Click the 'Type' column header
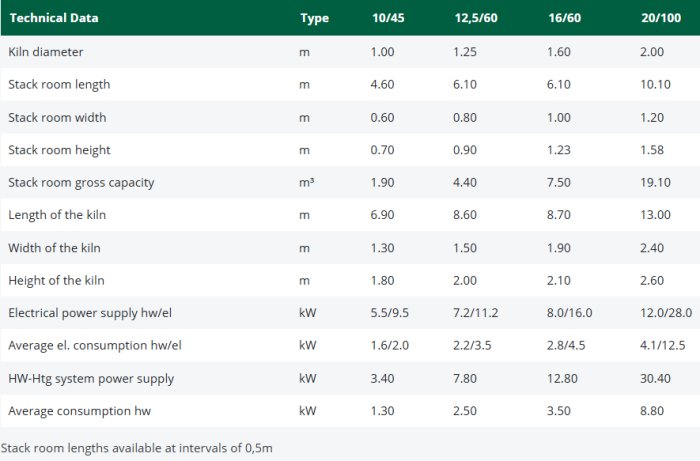 pyautogui.click(x=314, y=18)
